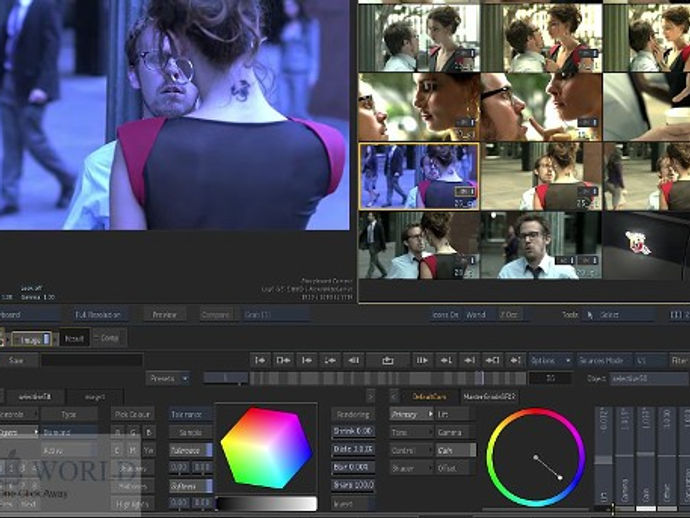Expand the Primary grading menu
The width and height of the screenshot is (690, 518).
(x=411, y=415)
